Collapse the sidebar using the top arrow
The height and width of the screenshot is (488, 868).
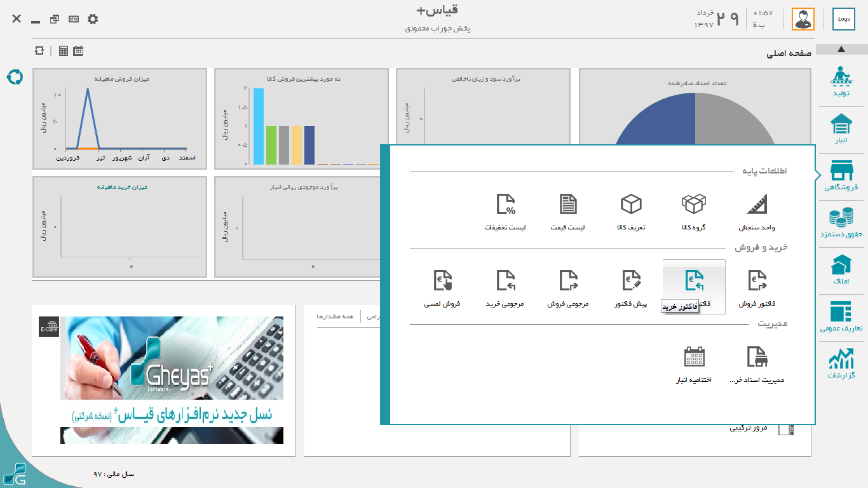841,49
